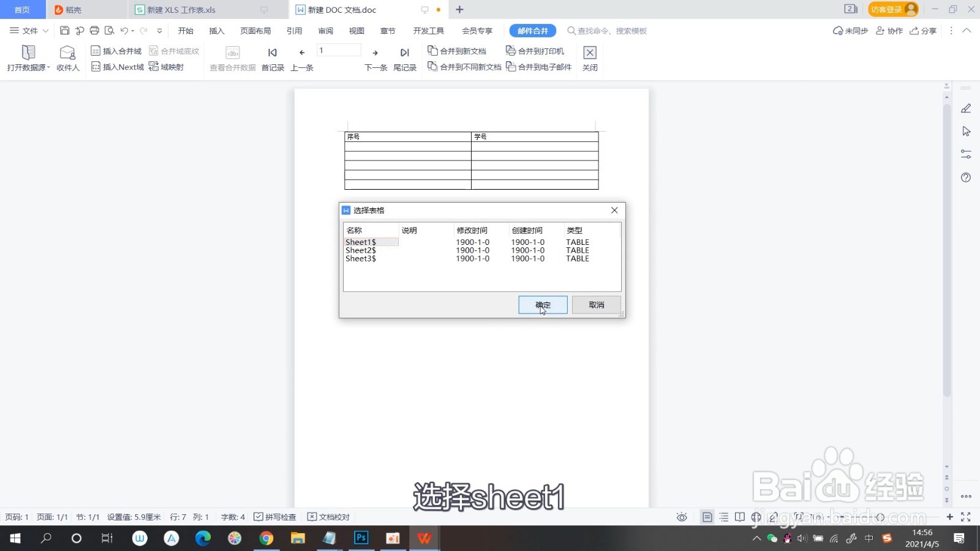This screenshot has width=980, height=551.
Task: Click the command search box (查找命令)
Action: click(607, 31)
